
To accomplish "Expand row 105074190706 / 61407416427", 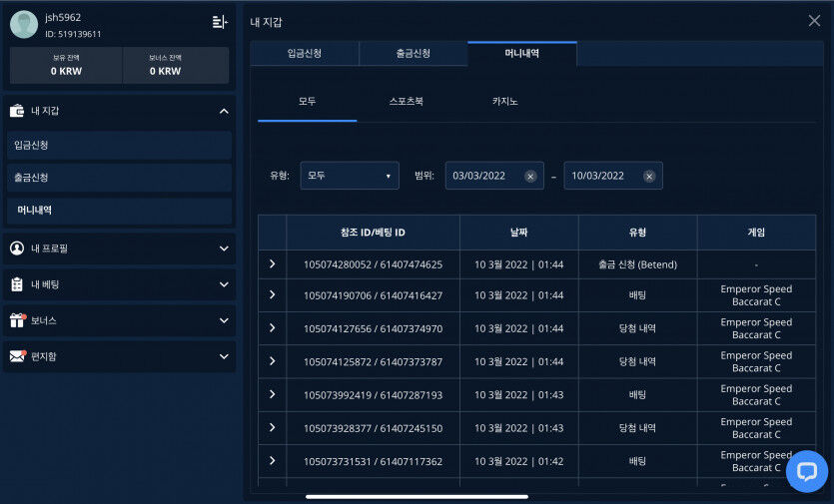I will [273, 294].
